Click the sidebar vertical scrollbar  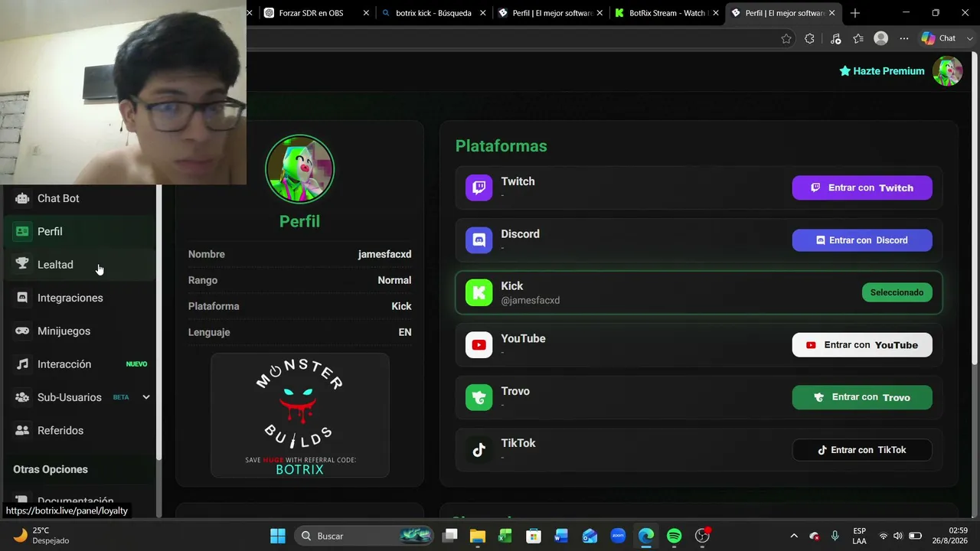[159, 321]
